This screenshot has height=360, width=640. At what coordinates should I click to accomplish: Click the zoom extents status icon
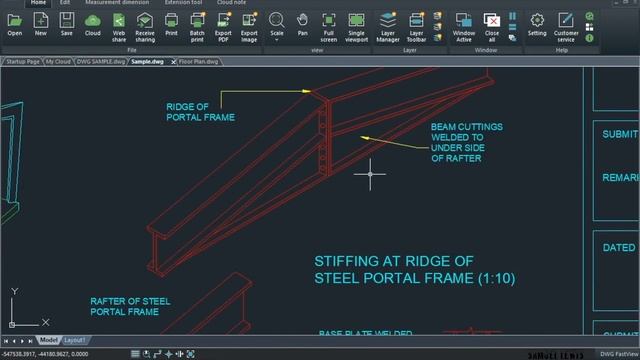coord(190,354)
